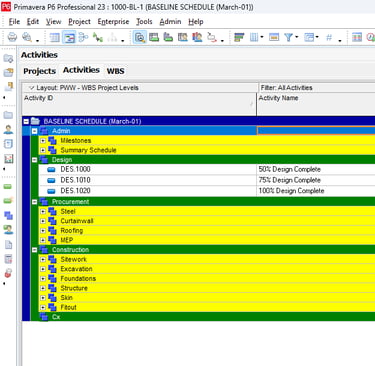Viewport: 375px width, 366px height.
Task: Click the Print toolbar icon
Action: coord(12,37)
